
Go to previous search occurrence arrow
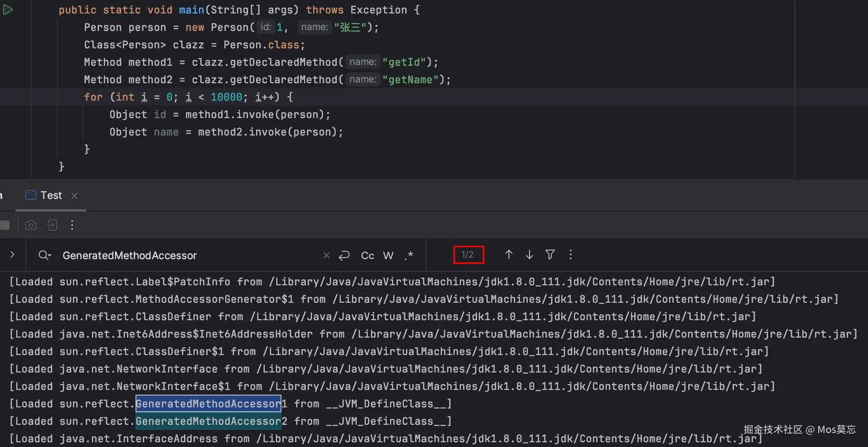pyautogui.click(x=509, y=255)
